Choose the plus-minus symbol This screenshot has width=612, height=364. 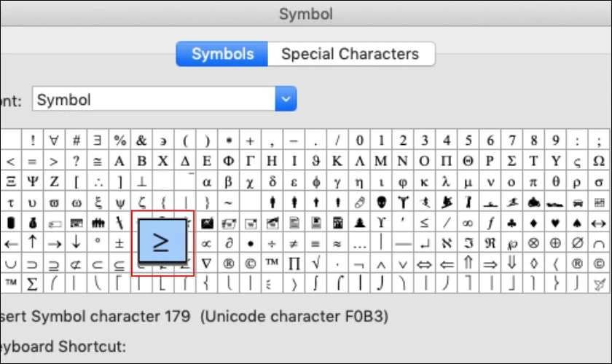(119, 243)
